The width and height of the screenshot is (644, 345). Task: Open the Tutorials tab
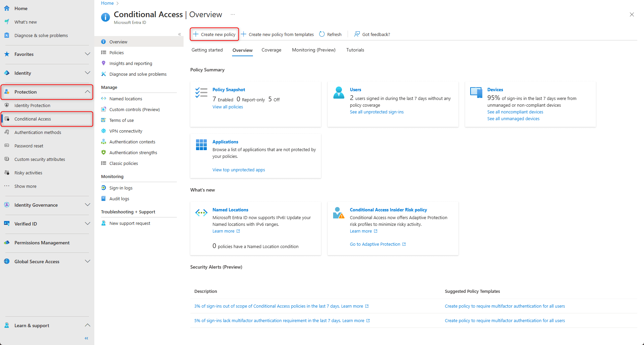pyautogui.click(x=355, y=50)
